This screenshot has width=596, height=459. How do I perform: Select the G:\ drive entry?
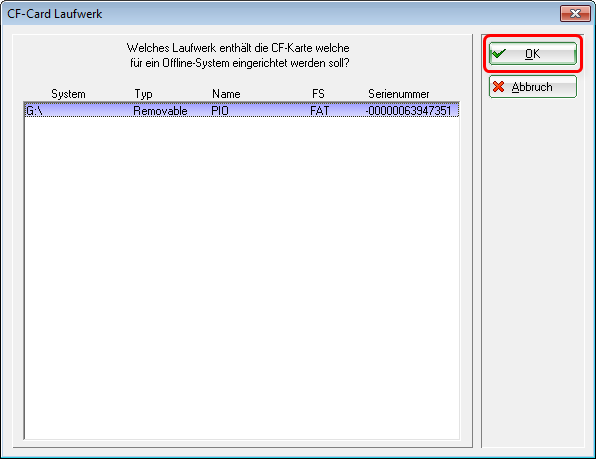242,111
